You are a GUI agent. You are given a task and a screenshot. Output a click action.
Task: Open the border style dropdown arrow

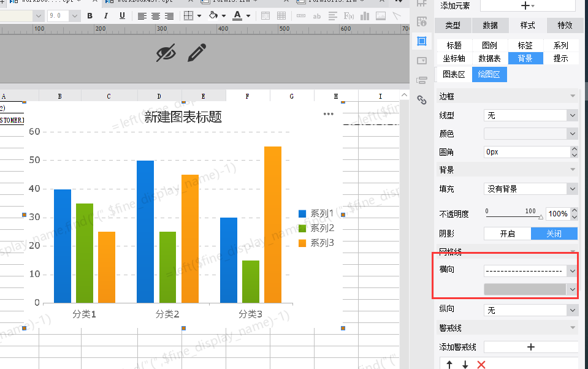coord(199,16)
